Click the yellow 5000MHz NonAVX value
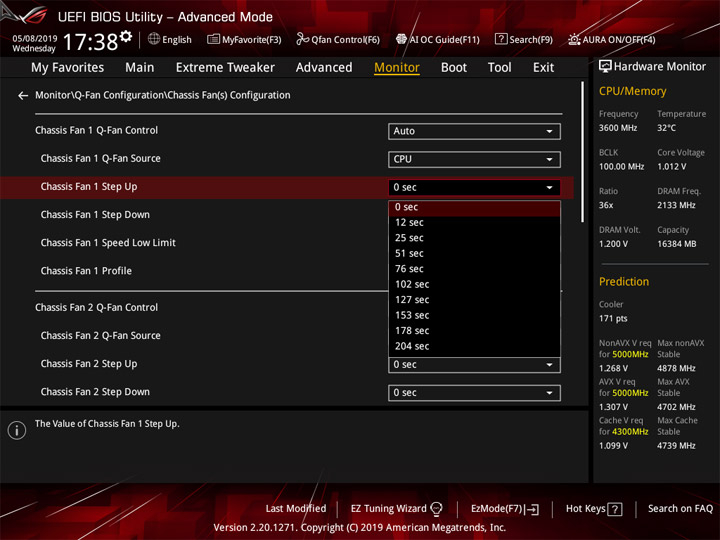The width and height of the screenshot is (720, 540). (630, 354)
